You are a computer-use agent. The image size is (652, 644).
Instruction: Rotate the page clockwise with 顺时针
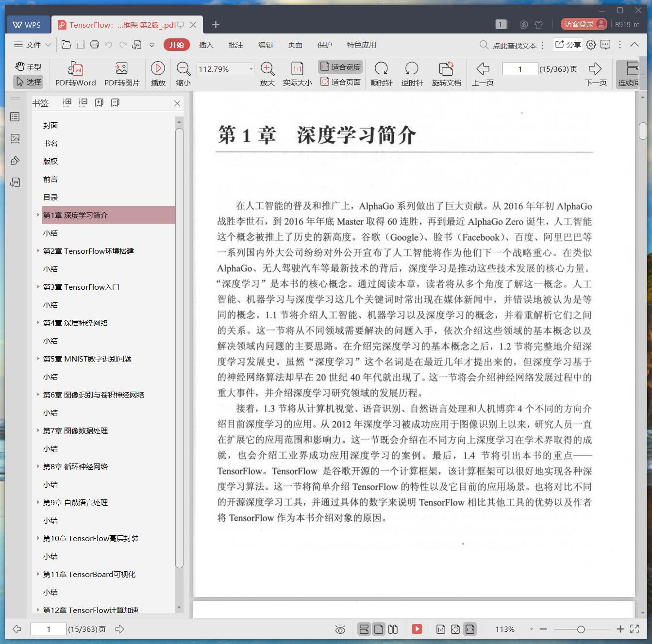click(x=381, y=74)
